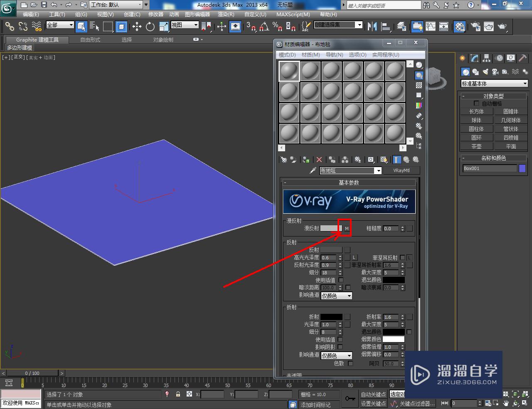Click the 烟雾颜色 white swatch
This screenshot has width=532, height=409.
(393, 339)
